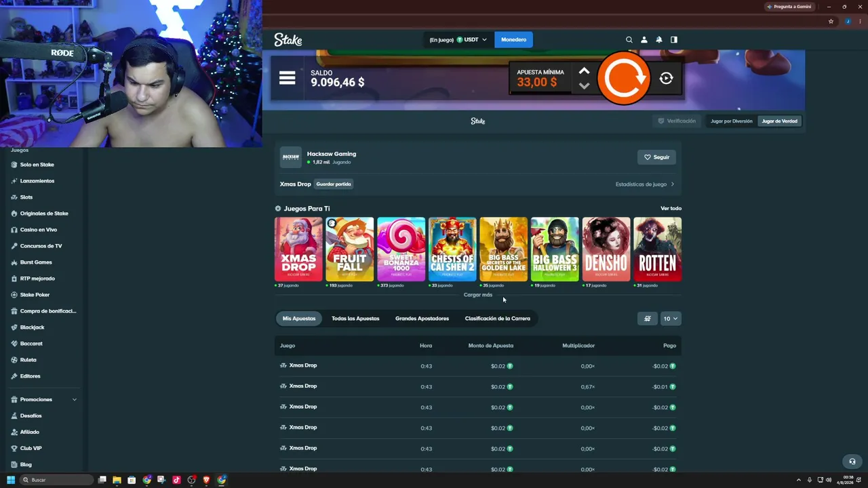Click the Guardar partida button
868x488 pixels.
(334, 184)
